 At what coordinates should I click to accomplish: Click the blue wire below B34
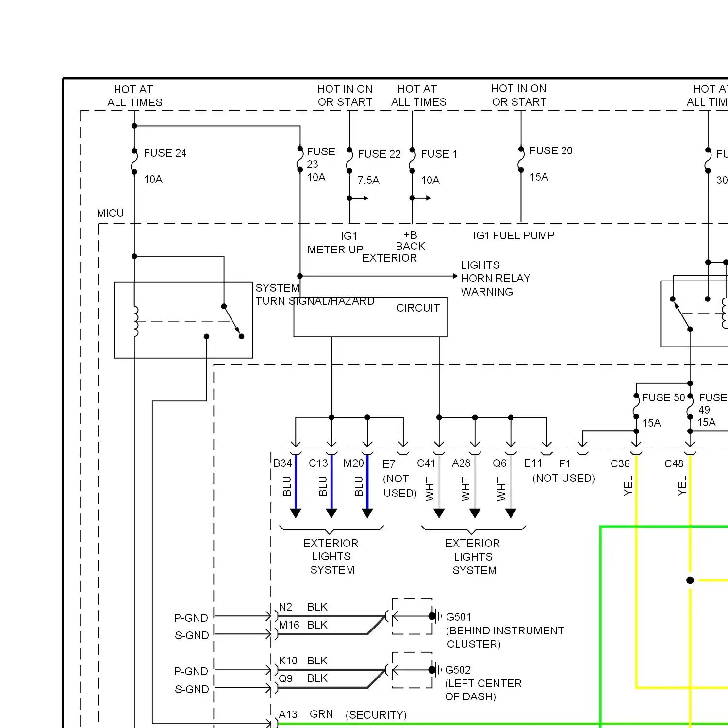click(x=296, y=483)
